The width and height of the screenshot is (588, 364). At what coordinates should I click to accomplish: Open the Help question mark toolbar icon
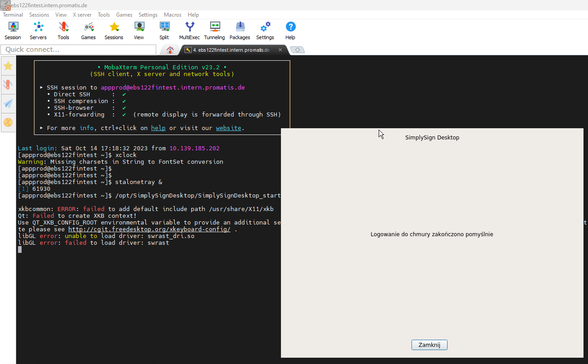290,31
